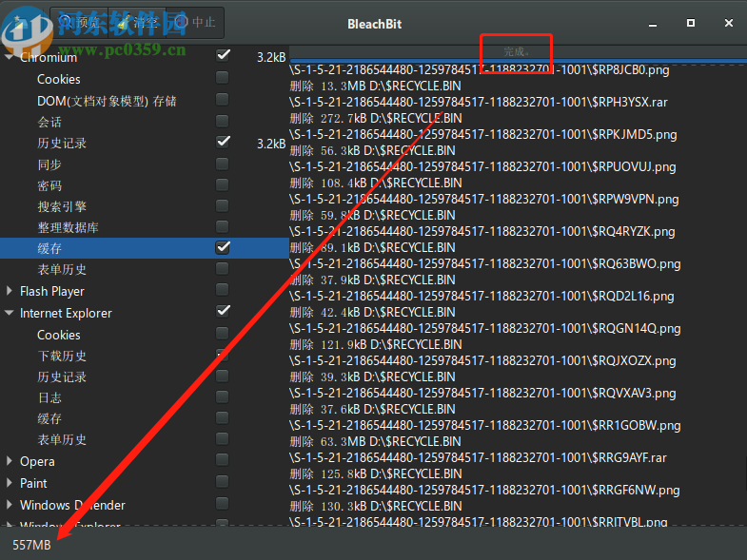
Task: Enable the 整理数据库 checkbox
Action: [x=222, y=226]
